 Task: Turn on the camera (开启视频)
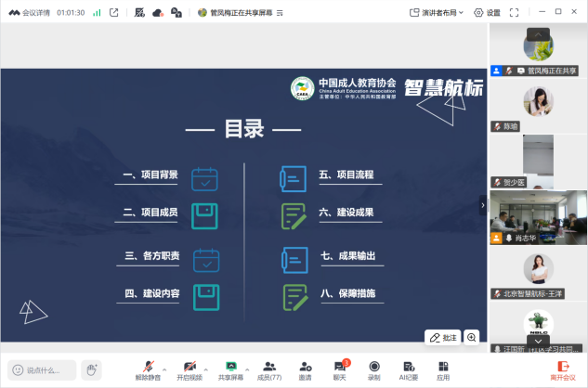click(189, 368)
